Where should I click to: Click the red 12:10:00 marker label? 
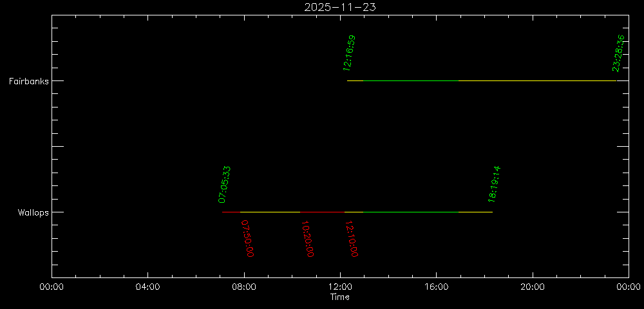(351, 239)
